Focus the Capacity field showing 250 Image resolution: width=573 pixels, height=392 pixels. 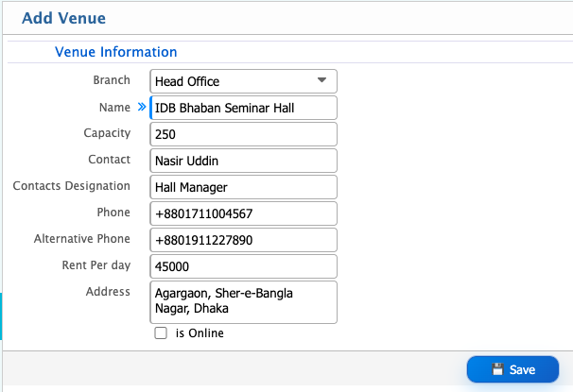[243, 134]
